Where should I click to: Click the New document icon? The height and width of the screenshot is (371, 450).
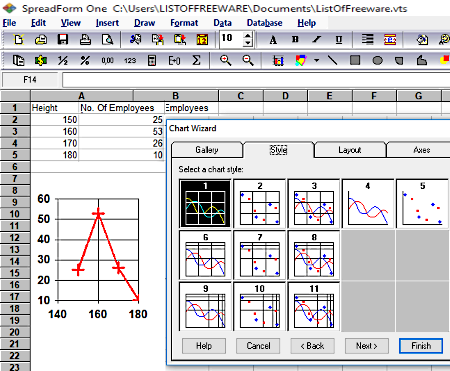click(x=19, y=39)
